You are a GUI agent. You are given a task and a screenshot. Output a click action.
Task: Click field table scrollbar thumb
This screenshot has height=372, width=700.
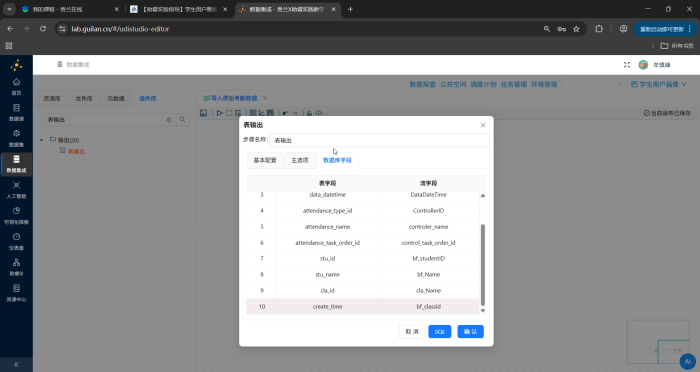(483, 265)
